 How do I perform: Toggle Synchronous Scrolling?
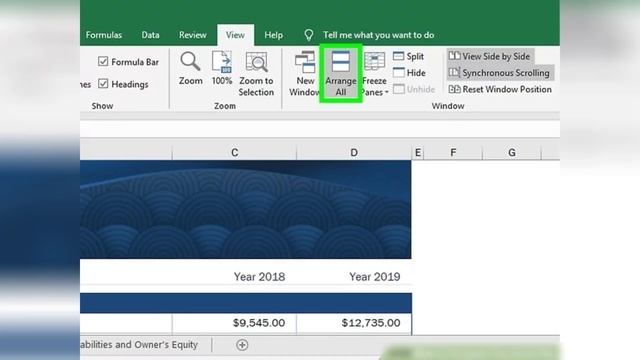(499, 73)
